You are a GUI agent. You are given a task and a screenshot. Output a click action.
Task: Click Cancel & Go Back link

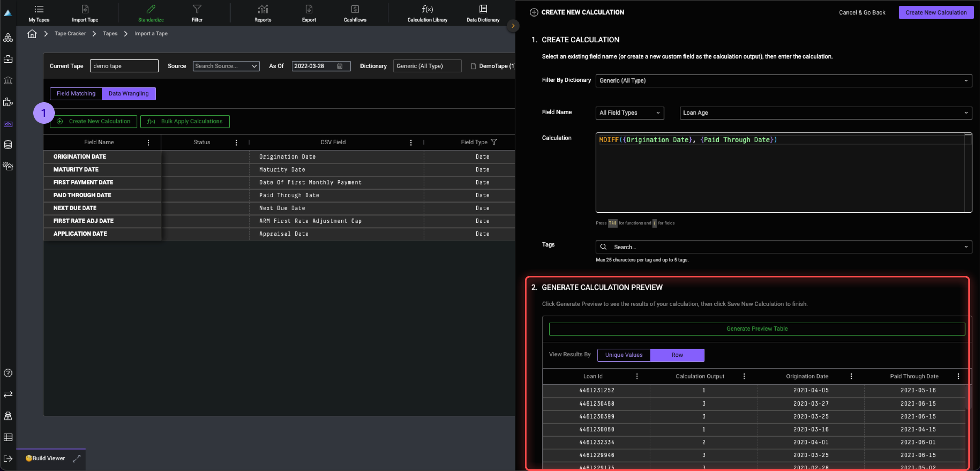click(862, 12)
